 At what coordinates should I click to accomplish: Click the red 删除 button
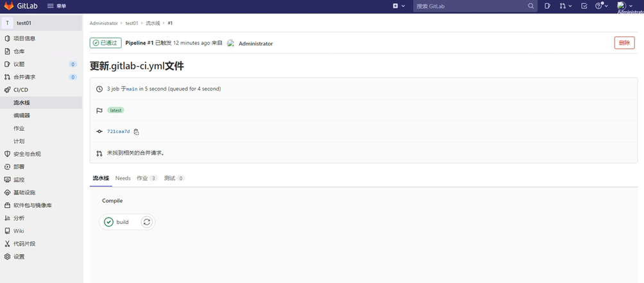pos(623,43)
